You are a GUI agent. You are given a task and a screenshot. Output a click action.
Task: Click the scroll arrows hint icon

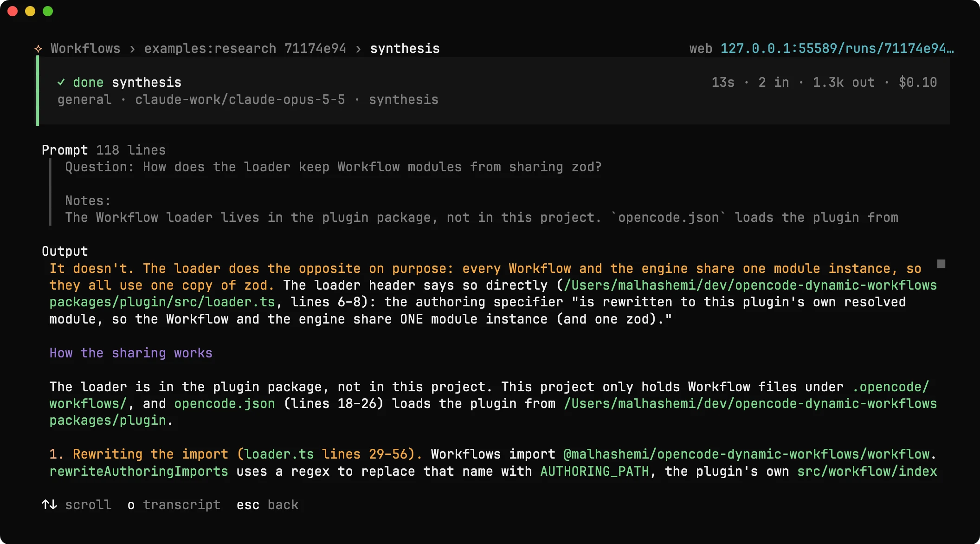[x=49, y=505]
